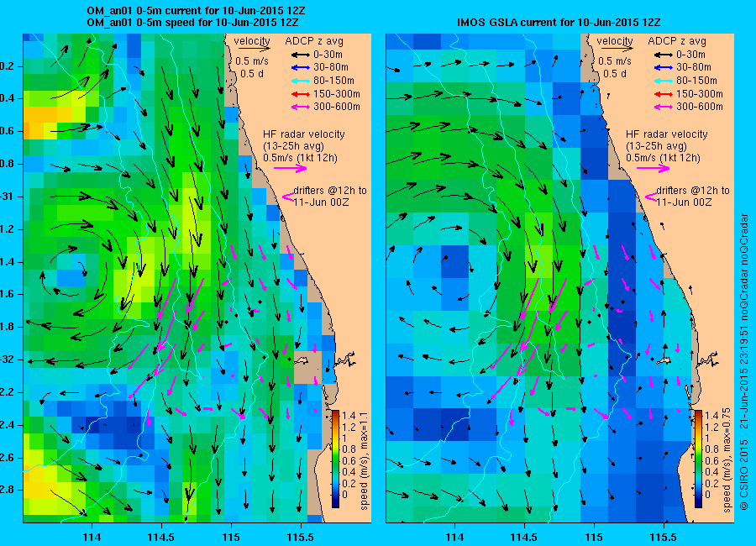Click red 150-300m ADCP arrow in right legend
The image size is (756, 546).
(664, 94)
